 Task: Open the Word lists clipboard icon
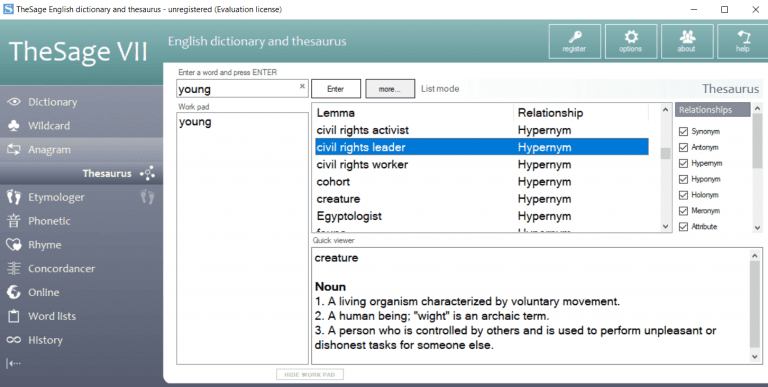click(x=14, y=316)
